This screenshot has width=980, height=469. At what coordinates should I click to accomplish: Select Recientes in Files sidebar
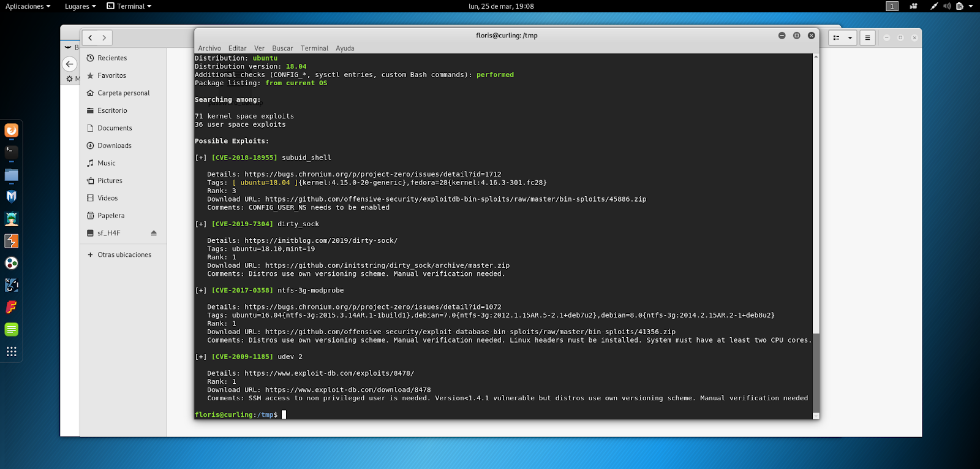[x=123, y=58]
